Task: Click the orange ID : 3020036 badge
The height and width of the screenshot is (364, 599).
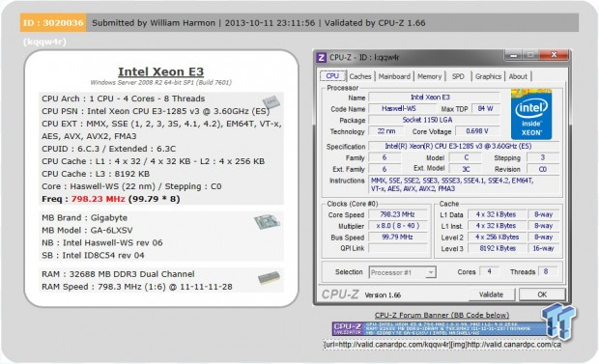Action: pyautogui.click(x=53, y=23)
